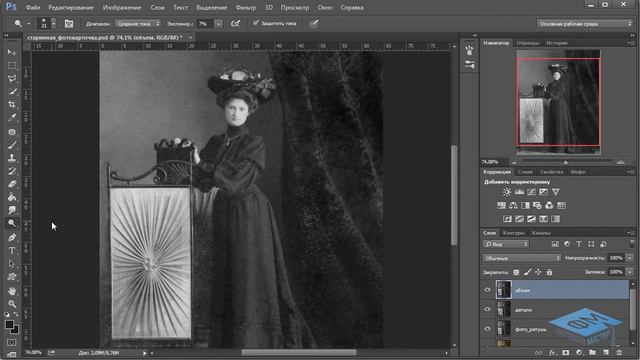640x360 pixels.
Task: Hide the second layer in list
Action: click(487, 309)
